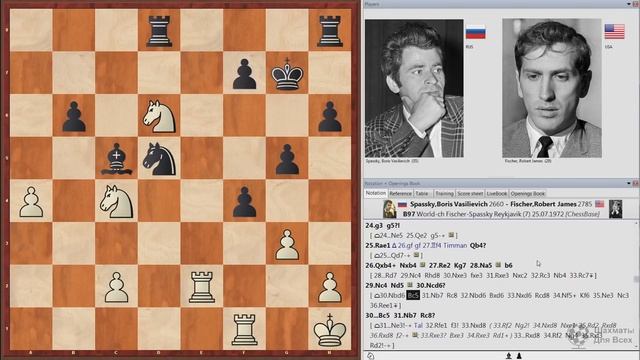The image size is (640, 360).
Task: Click the white rook on e2
Action: (202, 287)
